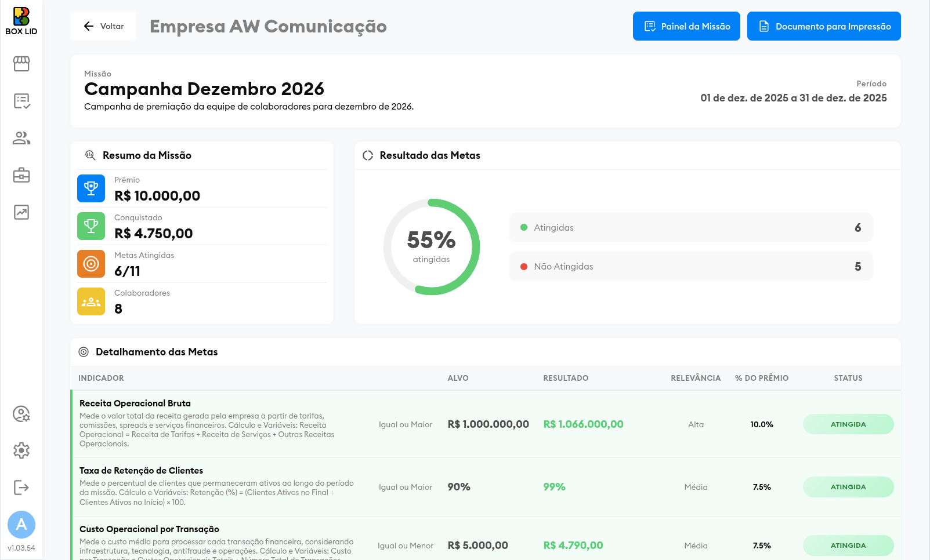Open the checklist missions sidebar icon
Image resolution: width=930 pixels, height=560 pixels.
[21, 101]
